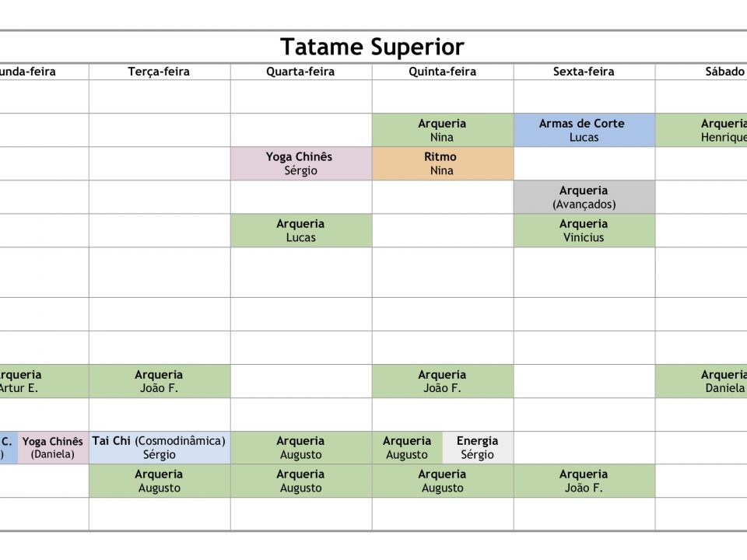Click the Armas de Corte Lucas cell
747x560 pixels.
coord(584,130)
